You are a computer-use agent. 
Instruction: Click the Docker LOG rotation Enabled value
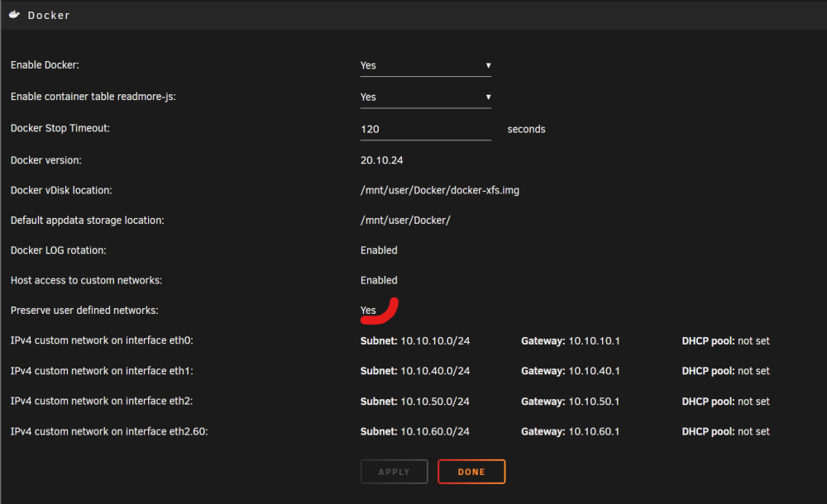coord(380,250)
